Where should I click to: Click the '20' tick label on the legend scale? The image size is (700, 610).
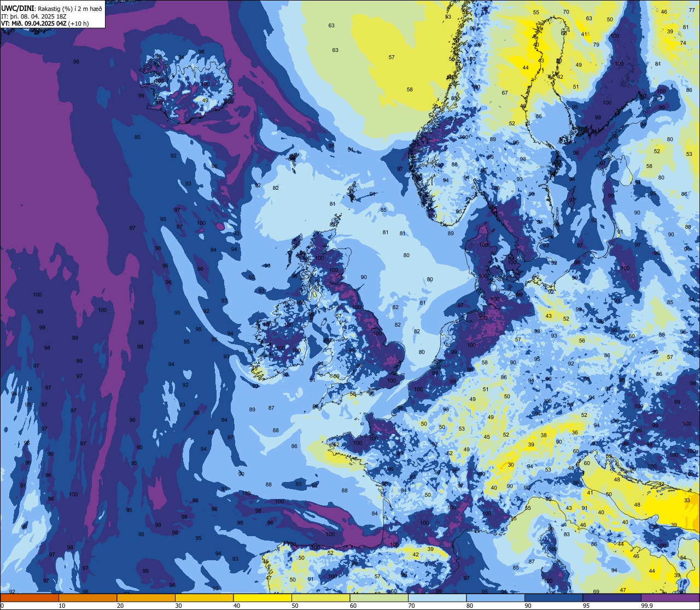[x=120, y=606]
